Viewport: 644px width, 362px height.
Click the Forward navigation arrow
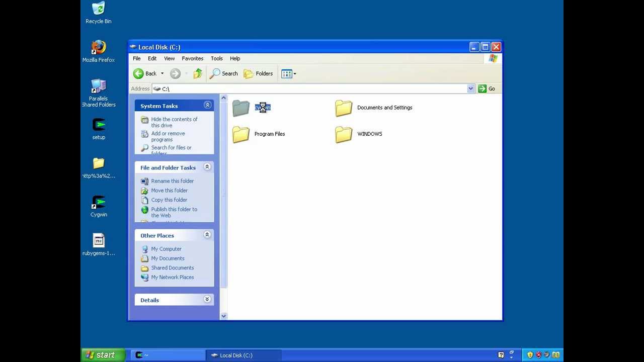click(x=175, y=73)
